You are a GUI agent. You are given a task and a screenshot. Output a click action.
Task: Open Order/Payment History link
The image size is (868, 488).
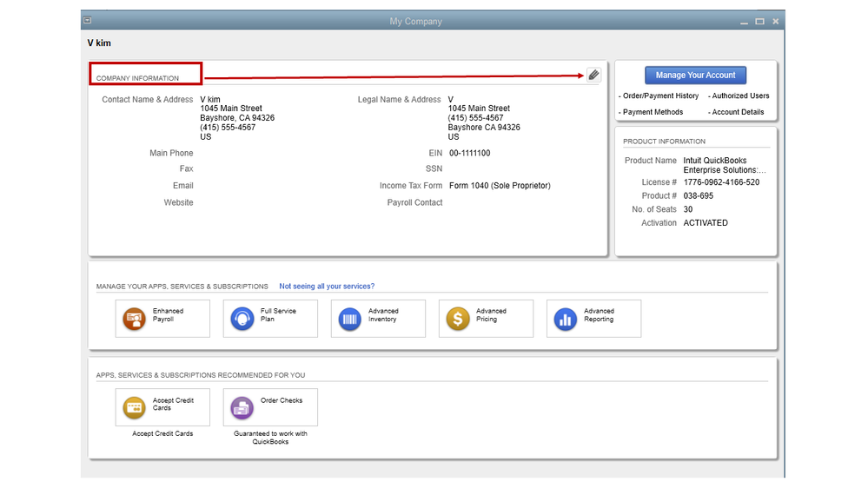tap(659, 96)
